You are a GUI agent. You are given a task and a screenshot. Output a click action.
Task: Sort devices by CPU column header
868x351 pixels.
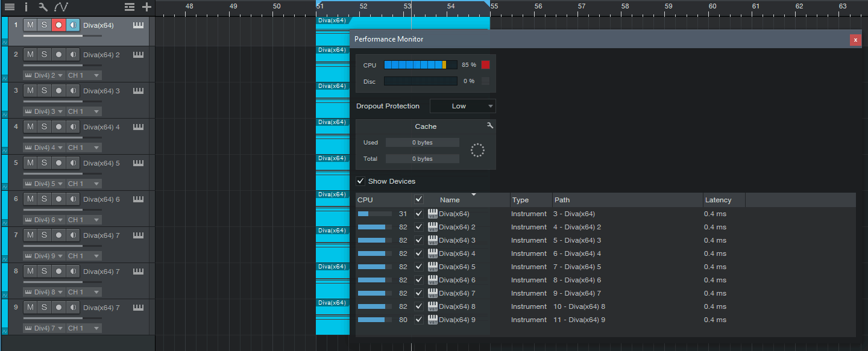pos(383,200)
